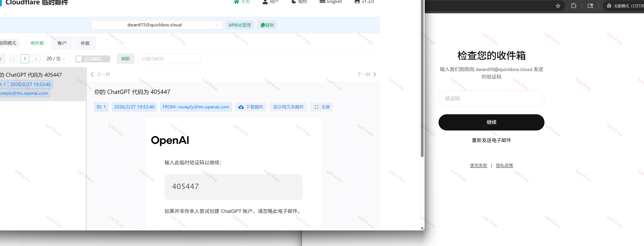Click the 405447 verification code box

(x=234, y=187)
